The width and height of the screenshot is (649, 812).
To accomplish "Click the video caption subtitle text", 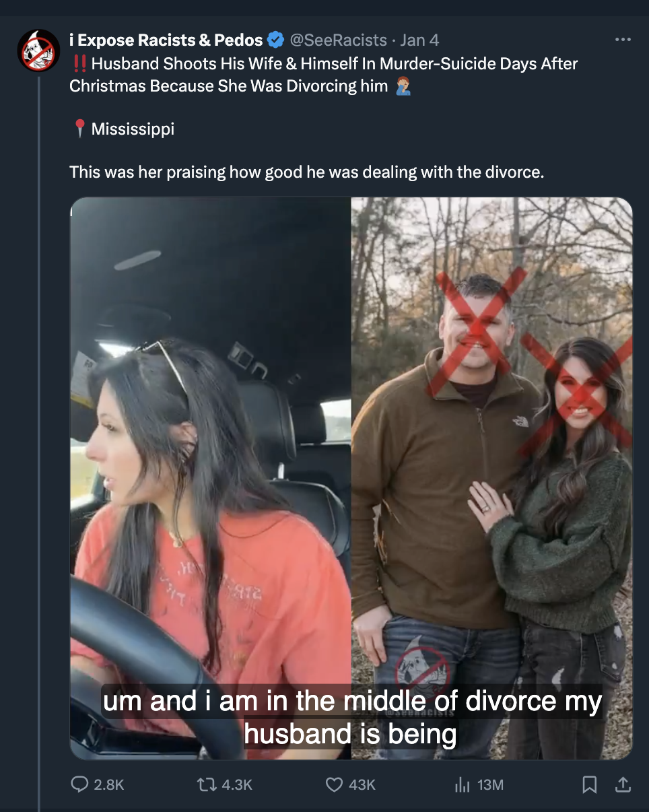I will click(x=351, y=717).
